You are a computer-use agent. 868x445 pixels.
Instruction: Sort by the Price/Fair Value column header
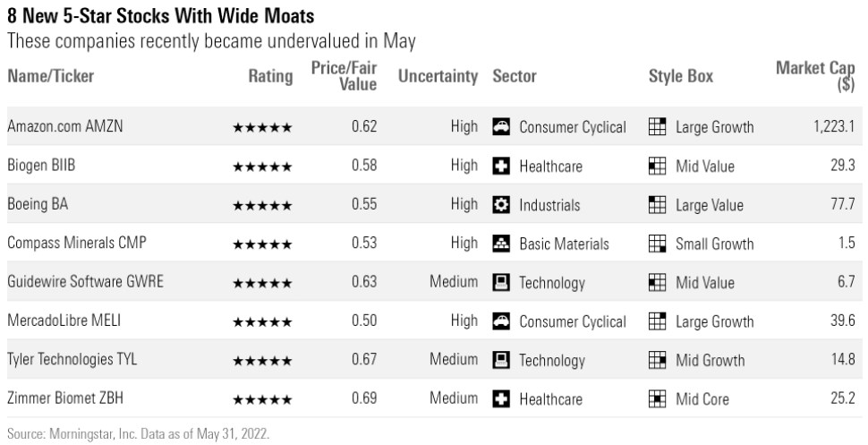click(344, 76)
